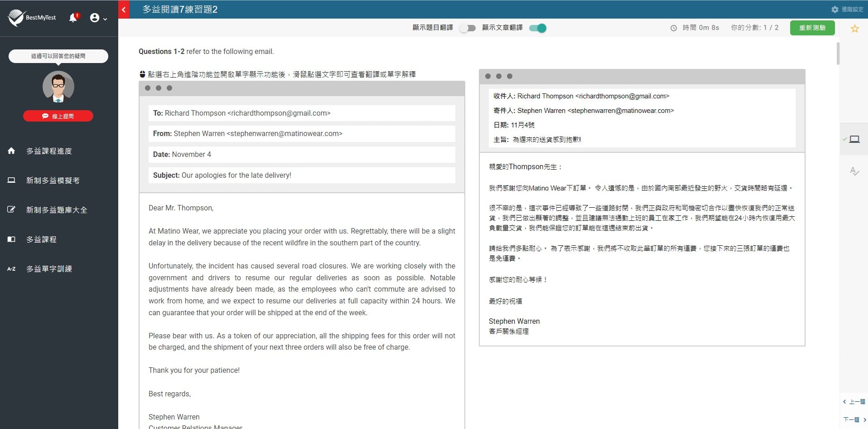Click the BestMyTest logo
The width and height of the screenshot is (868, 429).
(x=32, y=18)
